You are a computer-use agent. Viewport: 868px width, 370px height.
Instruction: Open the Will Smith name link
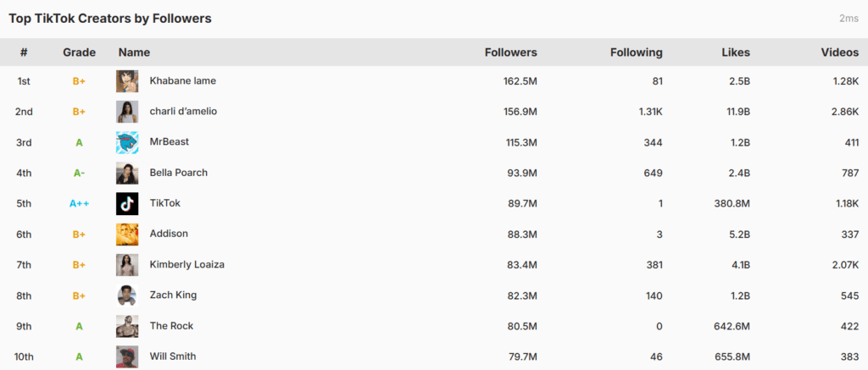tap(173, 356)
